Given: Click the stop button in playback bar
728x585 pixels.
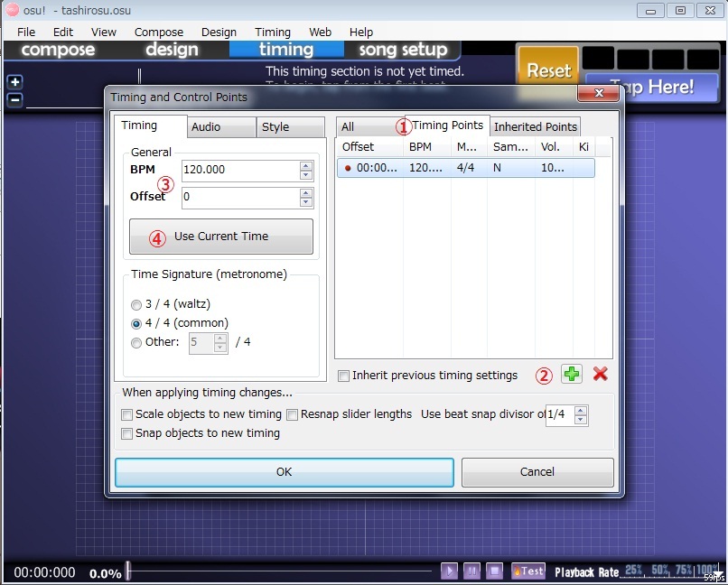Looking at the screenshot, I should pyautogui.click(x=494, y=571).
